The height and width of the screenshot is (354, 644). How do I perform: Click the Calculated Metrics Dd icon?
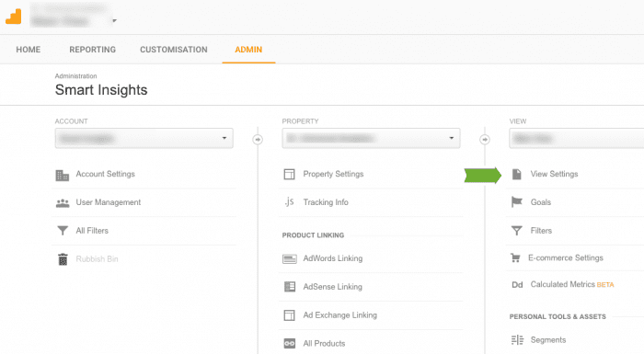[x=517, y=285]
